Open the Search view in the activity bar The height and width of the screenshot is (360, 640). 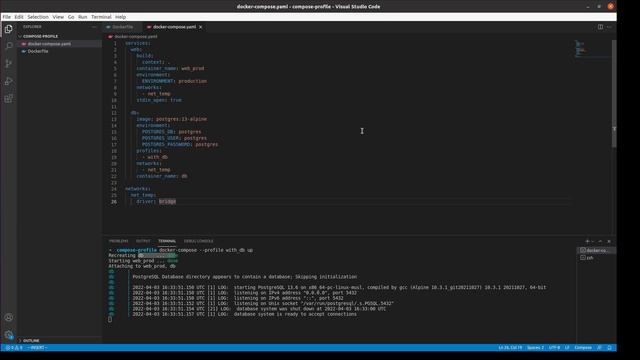point(9,46)
